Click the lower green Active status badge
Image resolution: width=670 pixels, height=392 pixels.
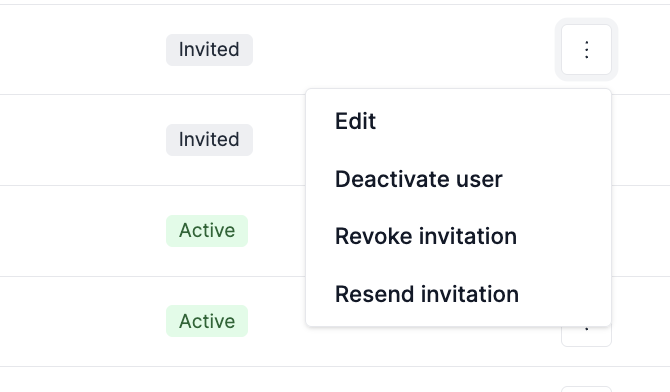click(x=207, y=321)
